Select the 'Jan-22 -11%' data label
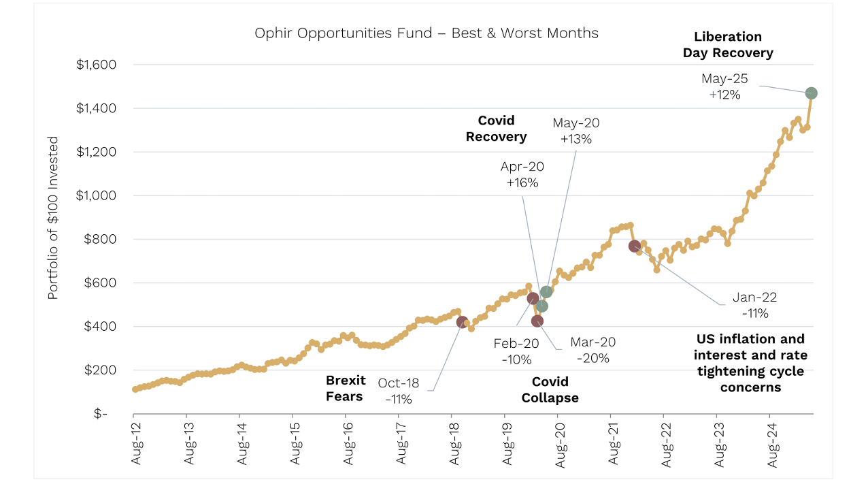 754,305
